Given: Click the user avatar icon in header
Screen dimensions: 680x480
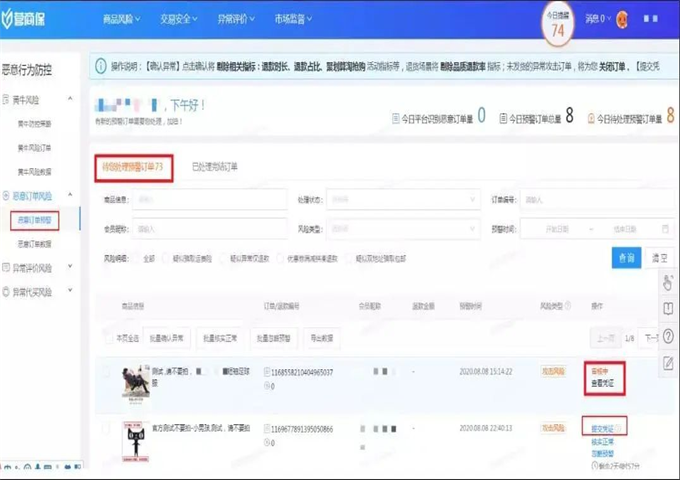Looking at the screenshot, I should coord(622,19).
